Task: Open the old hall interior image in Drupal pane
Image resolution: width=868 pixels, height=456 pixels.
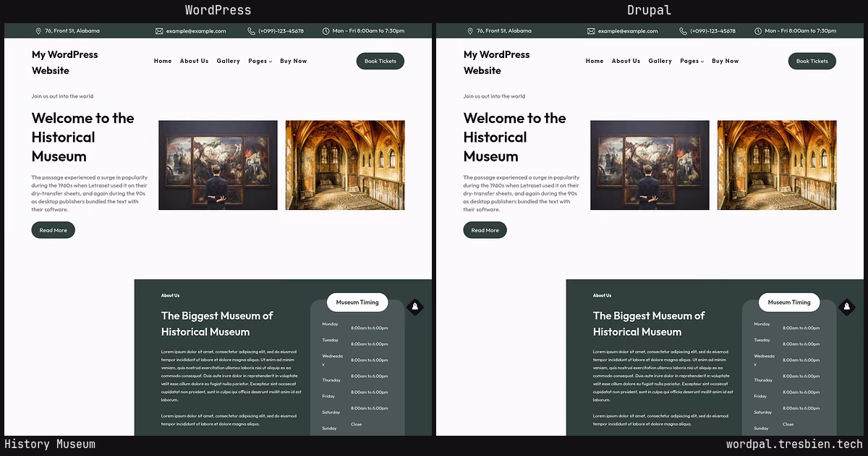Action: pos(777,165)
